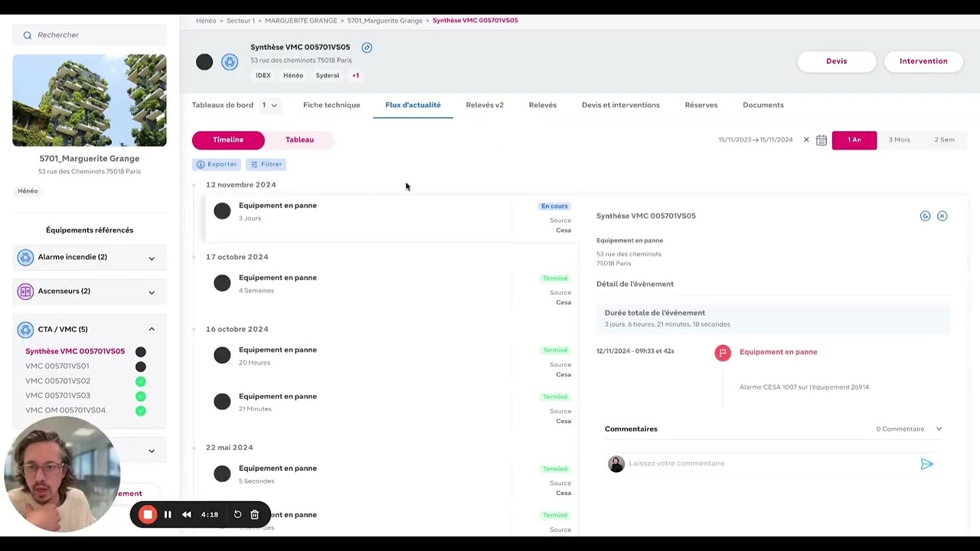Click the Exporter button
This screenshot has height=551, width=980.
[217, 165]
